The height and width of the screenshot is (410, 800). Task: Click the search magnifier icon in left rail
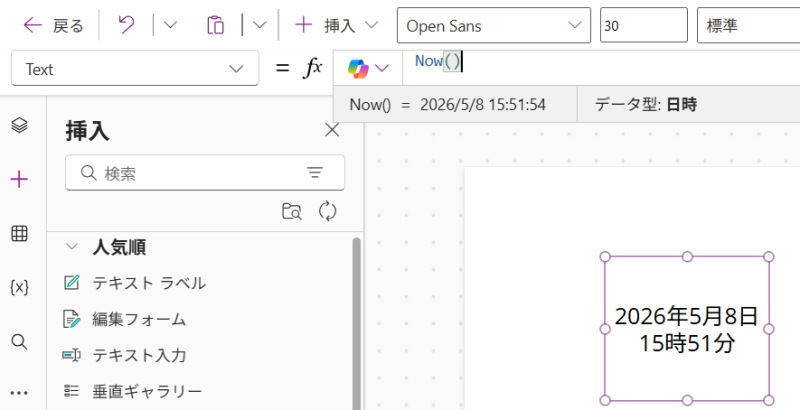[19, 342]
